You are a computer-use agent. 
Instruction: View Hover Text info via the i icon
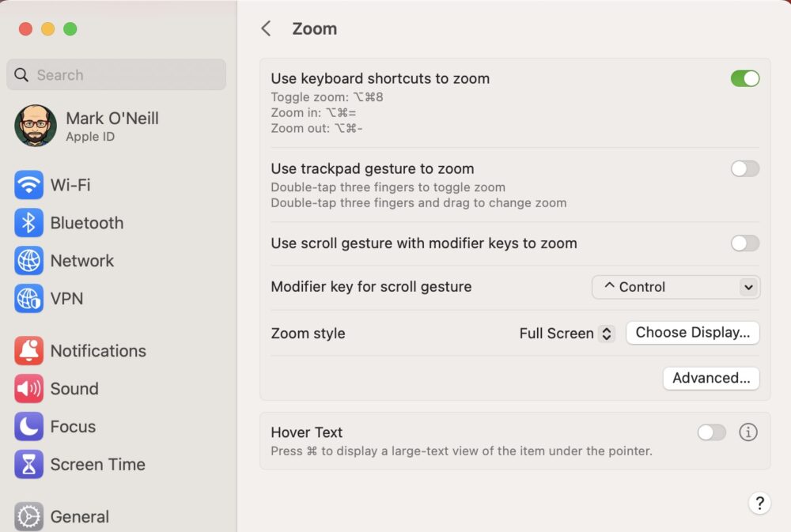[x=747, y=432]
